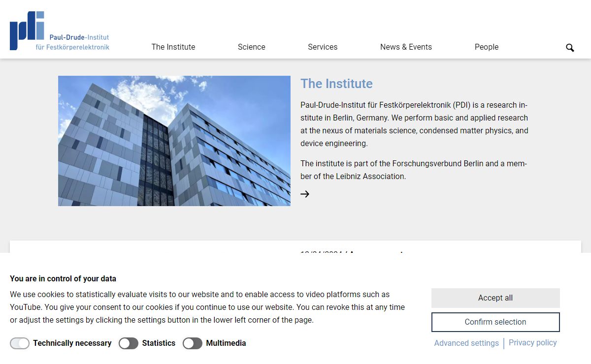This screenshot has height=364, width=591.
Task: Open the Science menu
Action: pos(251,47)
